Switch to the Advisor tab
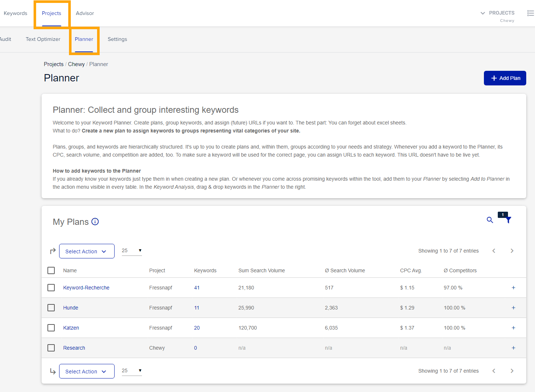 tap(85, 13)
